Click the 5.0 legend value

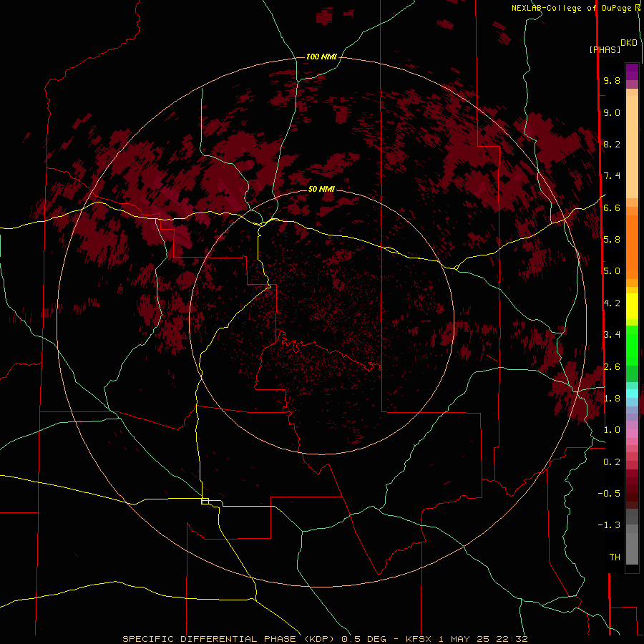(x=612, y=271)
